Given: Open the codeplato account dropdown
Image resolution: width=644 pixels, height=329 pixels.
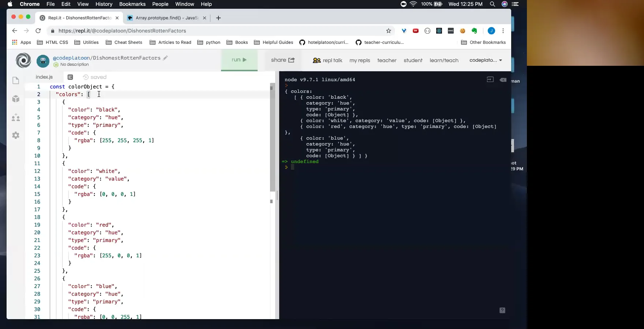Looking at the screenshot, I should pyautogui.click(x=486, y=60).
